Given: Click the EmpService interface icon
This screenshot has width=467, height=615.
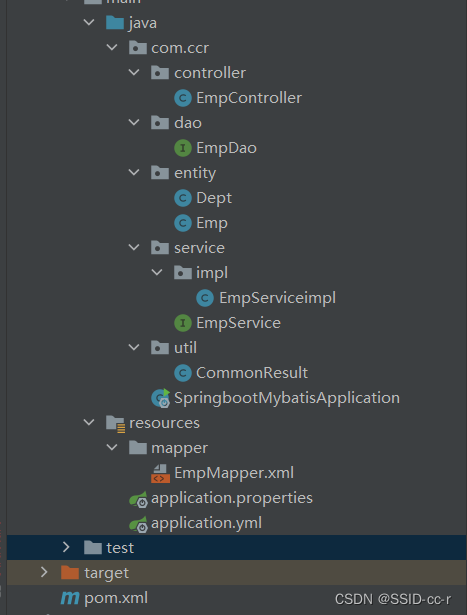Looking at the screenshot, I should pyautogui.click(x=183, y=323).
